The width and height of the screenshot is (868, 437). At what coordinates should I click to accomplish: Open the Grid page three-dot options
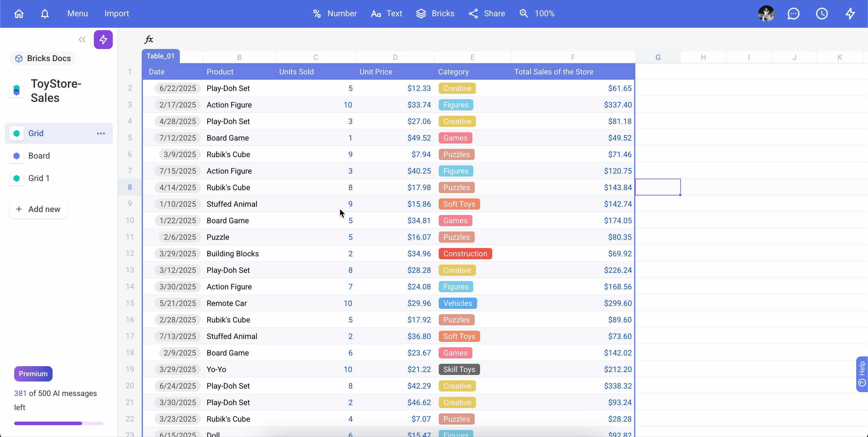[101, 133]
